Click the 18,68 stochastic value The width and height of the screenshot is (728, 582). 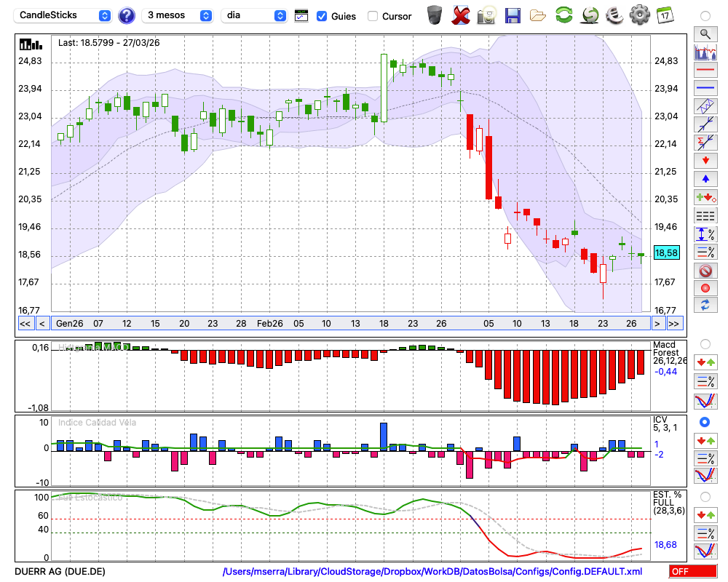point(665,544)
